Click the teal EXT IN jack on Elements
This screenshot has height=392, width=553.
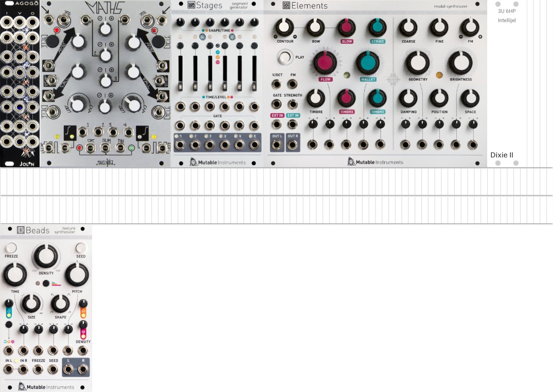tap(292, 124)
